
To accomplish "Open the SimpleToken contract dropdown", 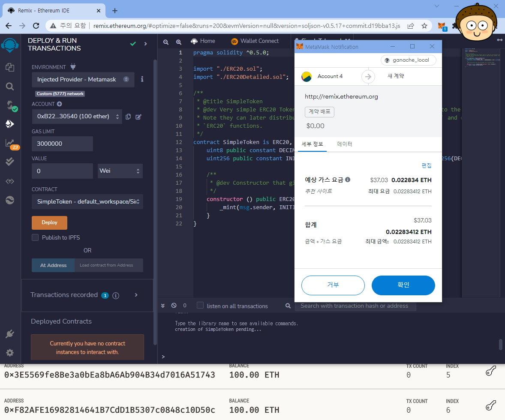I will [x=87, y=201].
